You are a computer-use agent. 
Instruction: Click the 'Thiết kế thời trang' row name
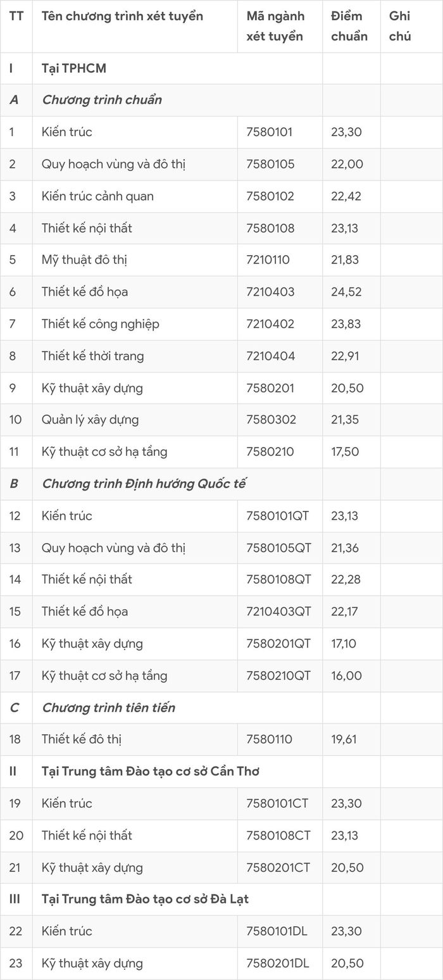click(x=92, y=356)
